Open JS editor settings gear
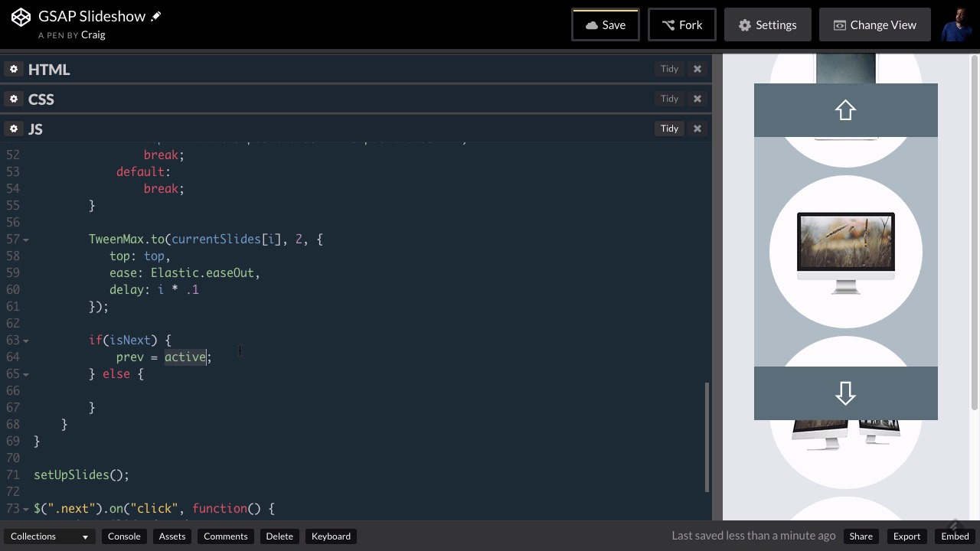The height and width of the screenshot is (551, 980). pyautogui.click(x=14, y=129)
